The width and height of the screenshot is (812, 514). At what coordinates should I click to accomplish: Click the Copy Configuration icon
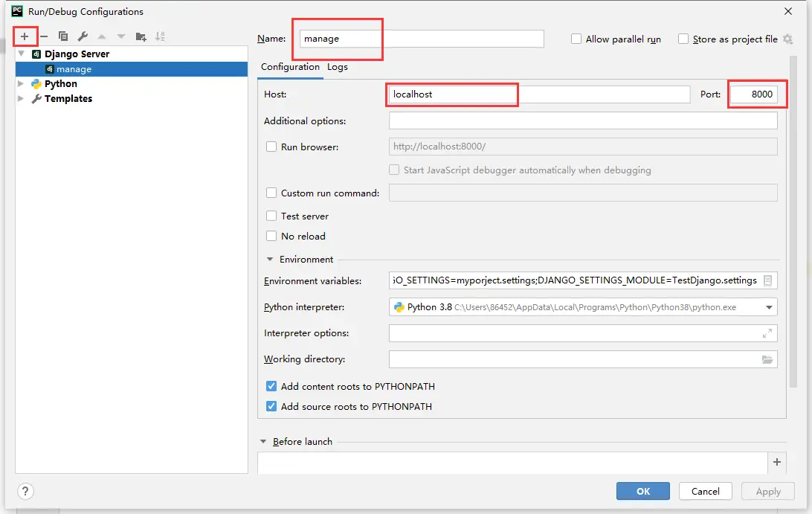click(x=63, y=36)
